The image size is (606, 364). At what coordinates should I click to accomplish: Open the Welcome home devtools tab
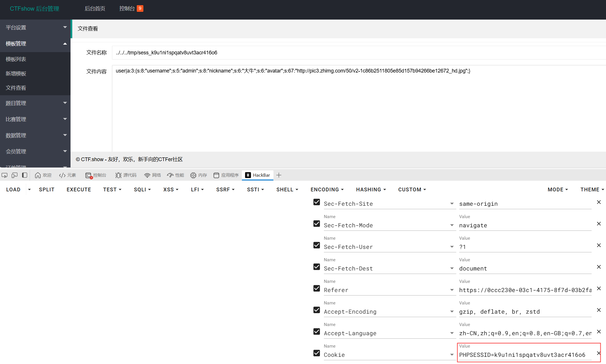click(43, 175)
